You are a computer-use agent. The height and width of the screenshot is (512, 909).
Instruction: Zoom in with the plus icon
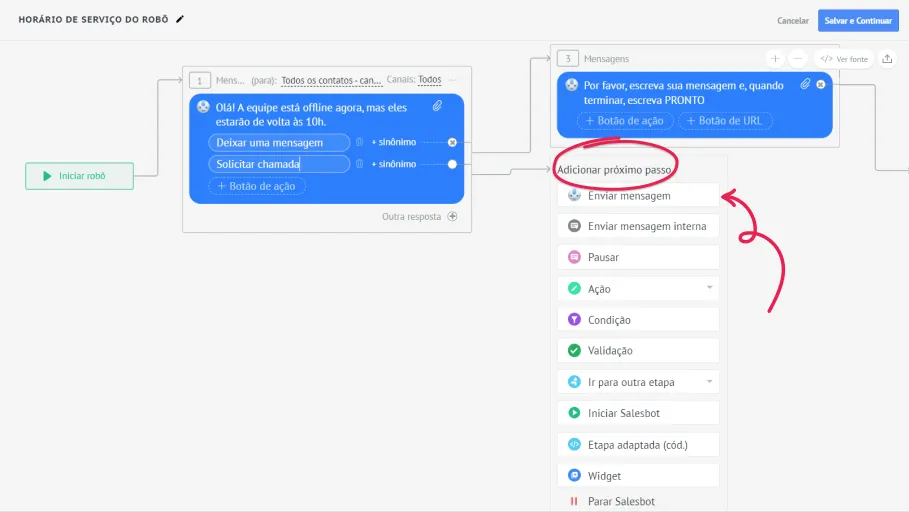pyautogui.click(x=775, y=59)
